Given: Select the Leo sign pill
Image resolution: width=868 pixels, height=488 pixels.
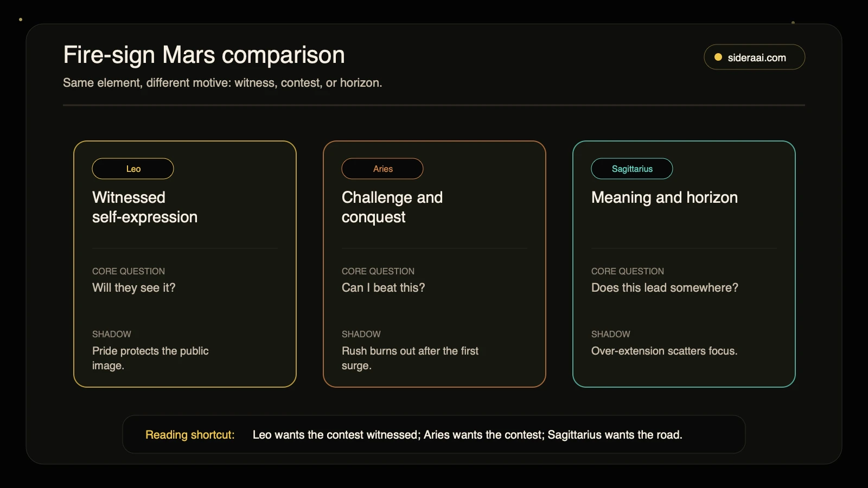Looking at the screenshot, I should (x=133, y=169).
